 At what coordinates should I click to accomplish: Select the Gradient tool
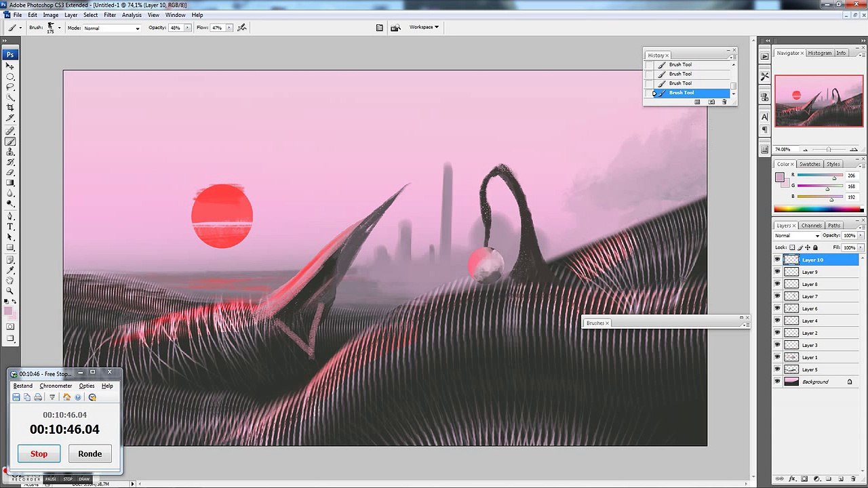point(11,182)
